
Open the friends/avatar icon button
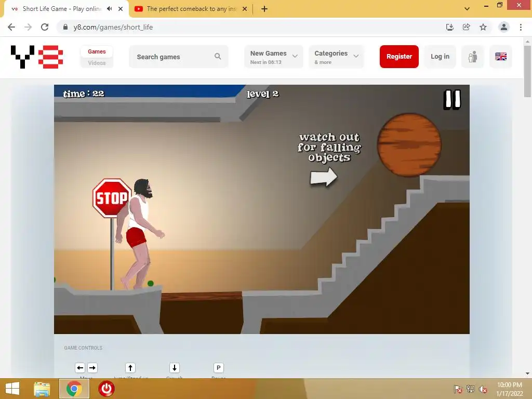click(473, 57)
